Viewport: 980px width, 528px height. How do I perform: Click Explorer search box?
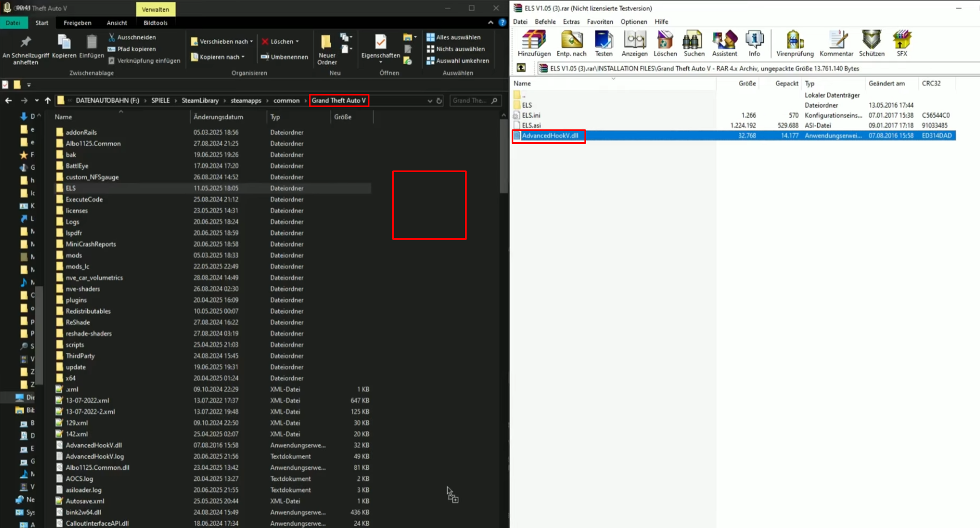(x=475, y=100)
